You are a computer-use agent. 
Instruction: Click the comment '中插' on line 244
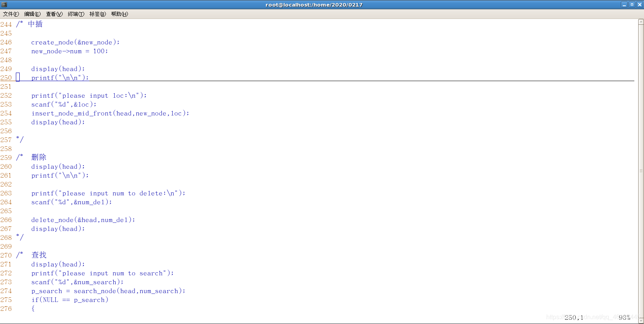(x=35, y=24)
